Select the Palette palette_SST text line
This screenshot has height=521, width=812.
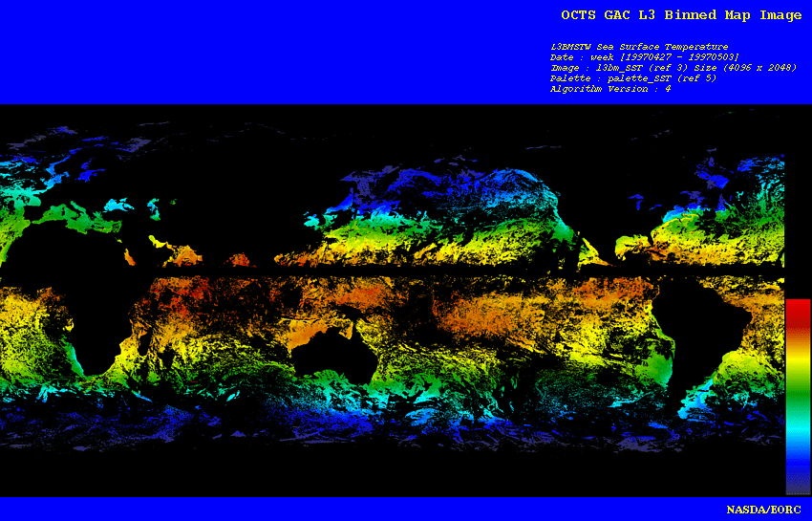point(632,78)
